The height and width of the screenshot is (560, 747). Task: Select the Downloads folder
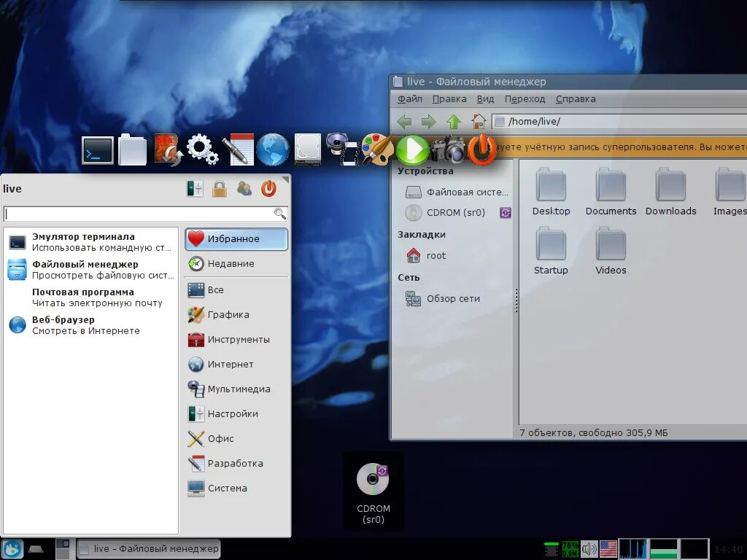[x=671, y=192]
